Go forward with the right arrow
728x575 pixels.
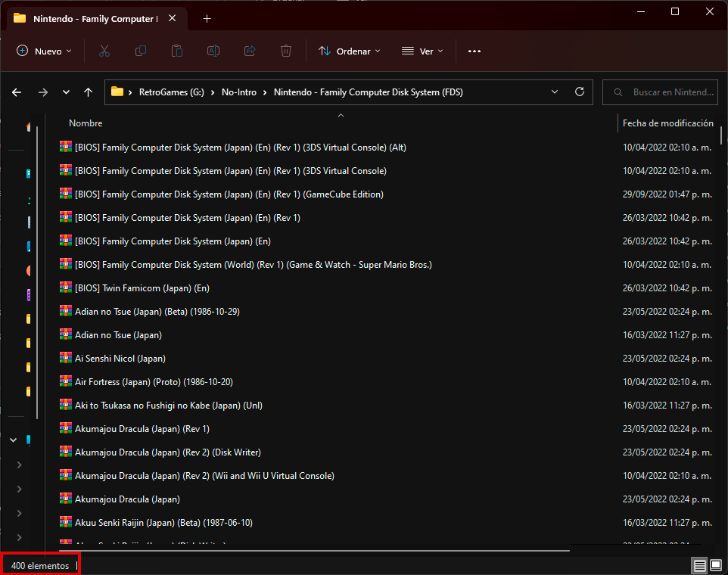pyautogui.click(x=42, y=92)
